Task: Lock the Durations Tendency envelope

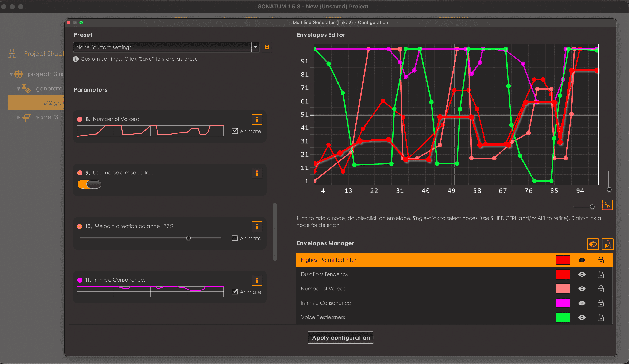Action: point(601,274)
